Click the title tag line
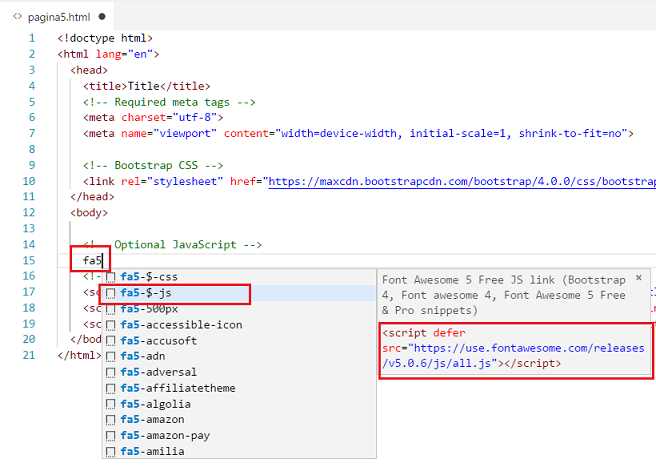The height and width of the screenshot is (467, 656). pos(146,86)
